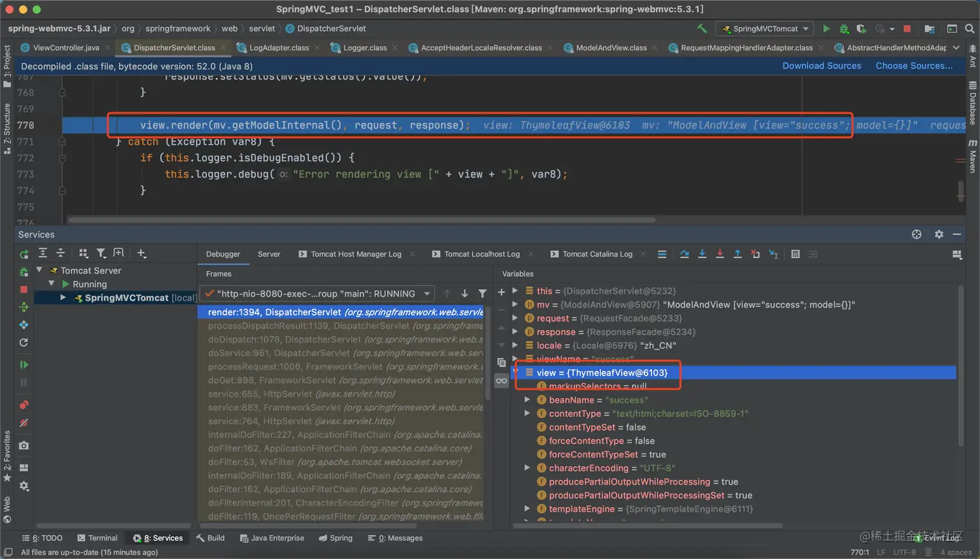Image resolution: width=980 pixels, height=559 pixels.
Task: Rerun the Tomcat server in Services
Action: 24,254
